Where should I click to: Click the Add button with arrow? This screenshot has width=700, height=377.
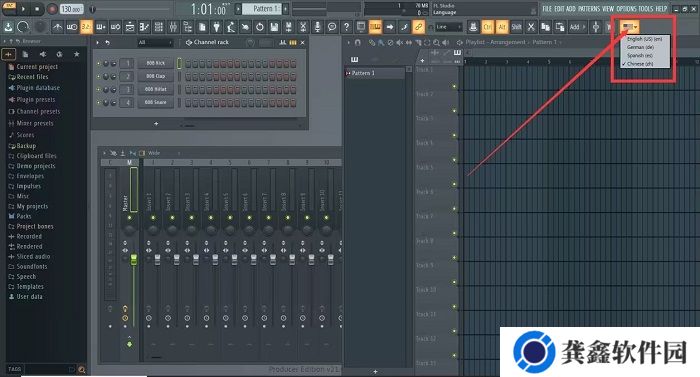pos(577,27)
